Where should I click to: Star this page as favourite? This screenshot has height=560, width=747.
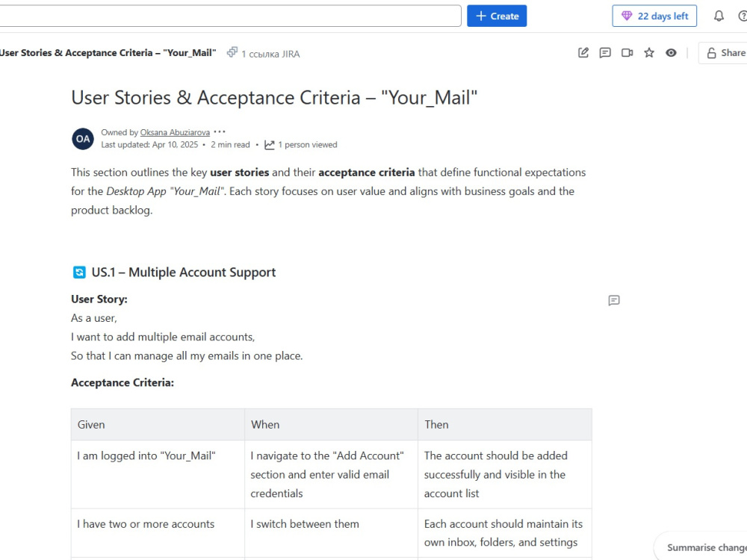649,53
